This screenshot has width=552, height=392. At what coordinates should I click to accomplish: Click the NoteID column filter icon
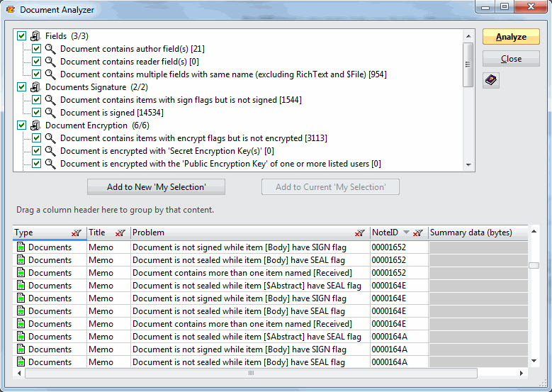pyautogui.click(x=418, y=233)
